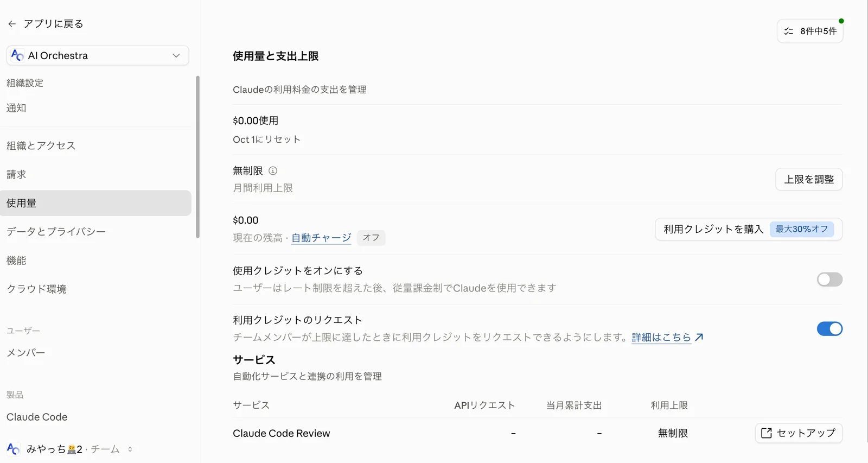This screenshot has height=463, width=868.
Task: Disable the 利用クレジットのリクエスト toggle
Action: point(829,329)
